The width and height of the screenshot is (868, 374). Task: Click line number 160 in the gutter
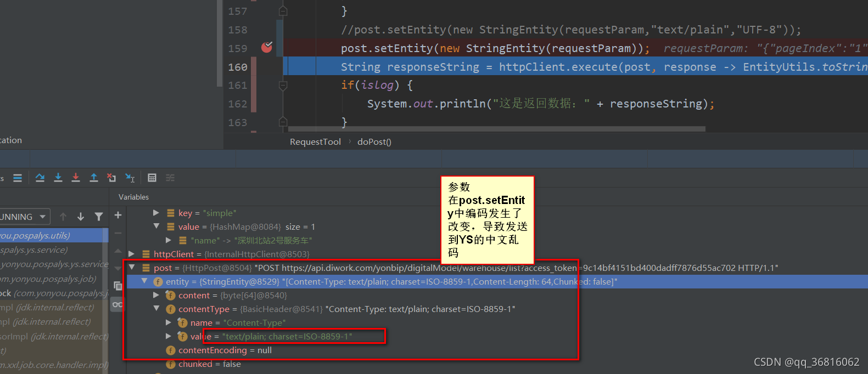point(238,67)
